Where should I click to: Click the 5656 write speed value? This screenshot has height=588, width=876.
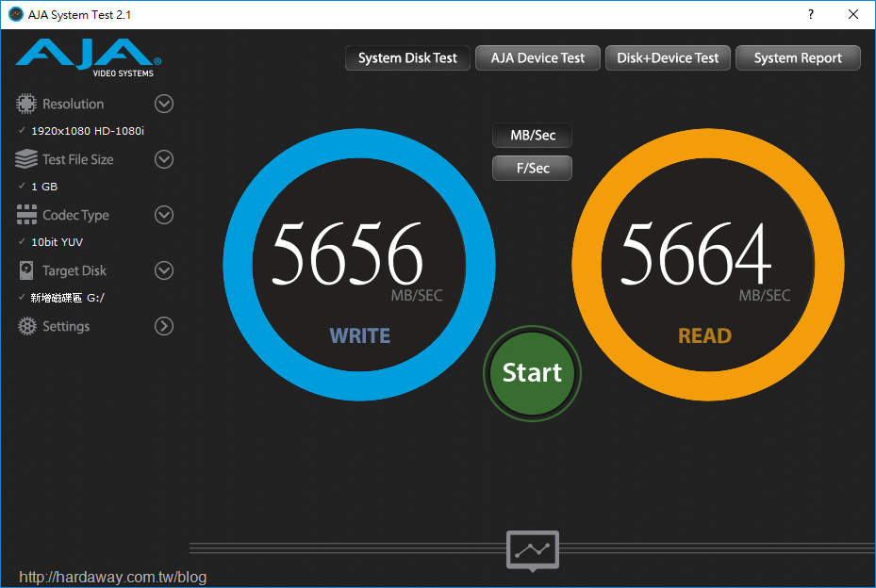pos(347,253)
